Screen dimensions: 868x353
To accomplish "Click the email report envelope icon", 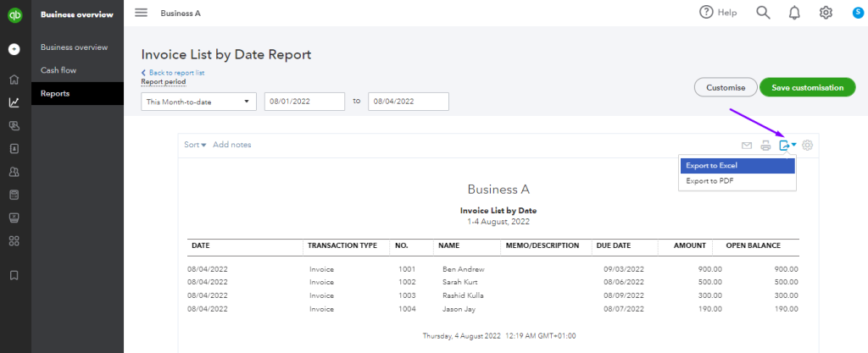I will click(x=747, y=146).
